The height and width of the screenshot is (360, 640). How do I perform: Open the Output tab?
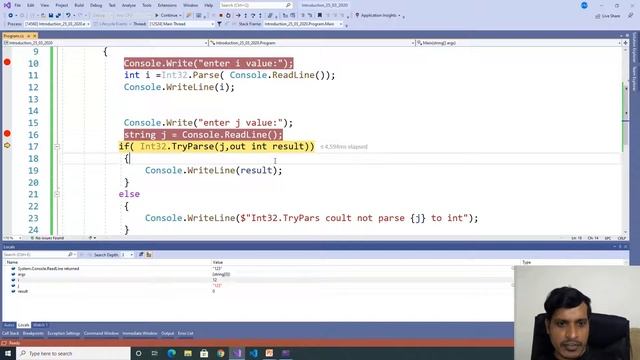(x=167, y=333)
